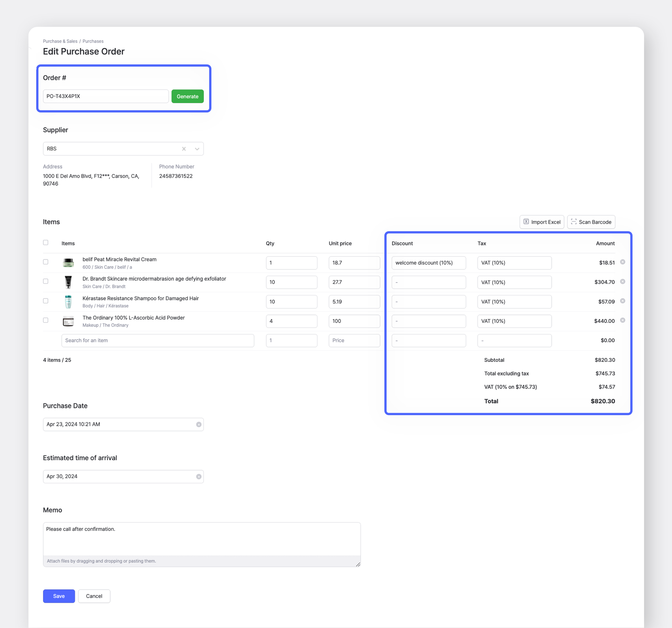Image resolution: width=672 pixels, height=628 pixels.
Task: Clear the Purchase Date field
Action: (x=199, y=424)
